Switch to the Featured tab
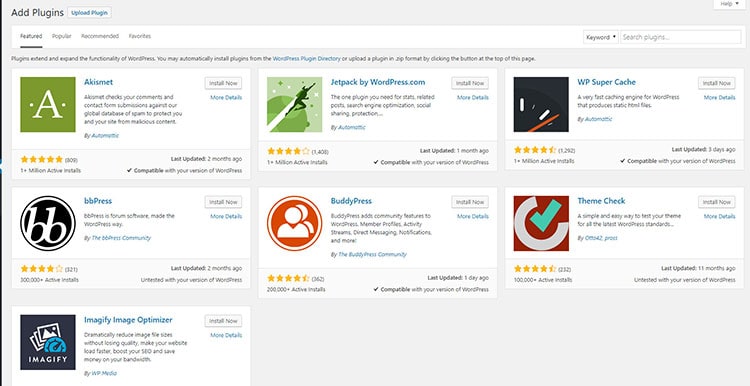Viewport: 750px width, 386px height. click(31, 36)
